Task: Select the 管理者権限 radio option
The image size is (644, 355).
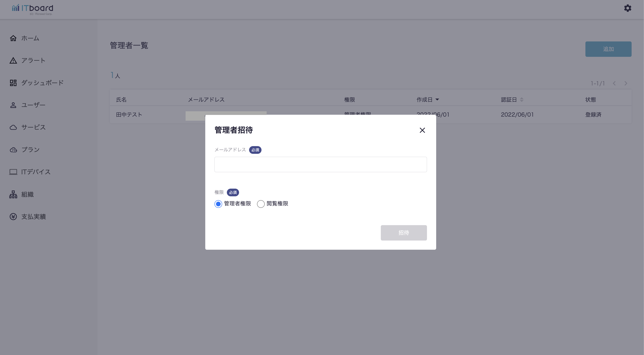Action: 218,204
